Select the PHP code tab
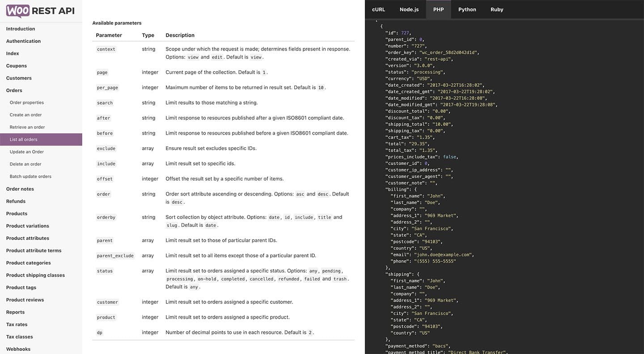 click(438, 9)
